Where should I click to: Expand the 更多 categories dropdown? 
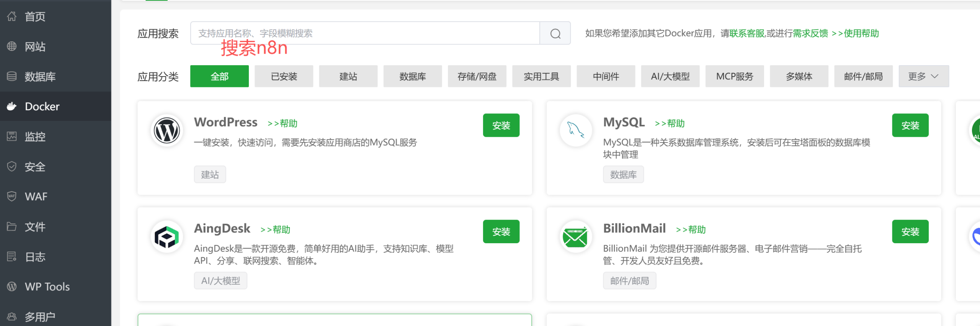tap(924, 76)
